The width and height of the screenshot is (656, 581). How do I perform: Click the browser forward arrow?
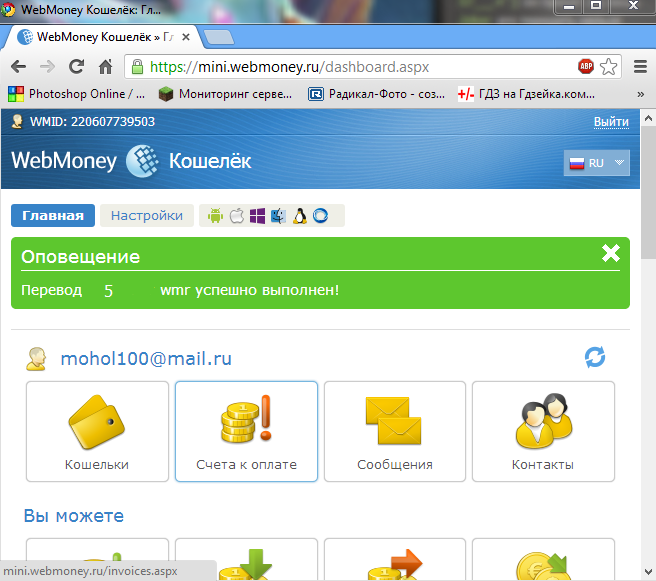(x=47, y=67)
